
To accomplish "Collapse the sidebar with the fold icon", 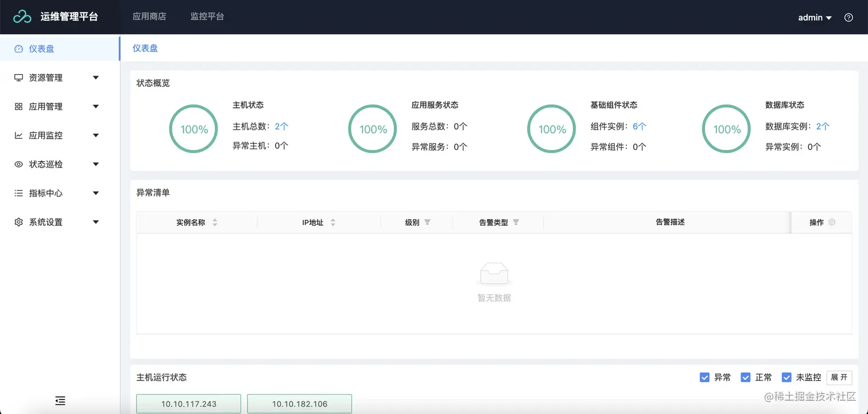I will click(x=60, y=401).
